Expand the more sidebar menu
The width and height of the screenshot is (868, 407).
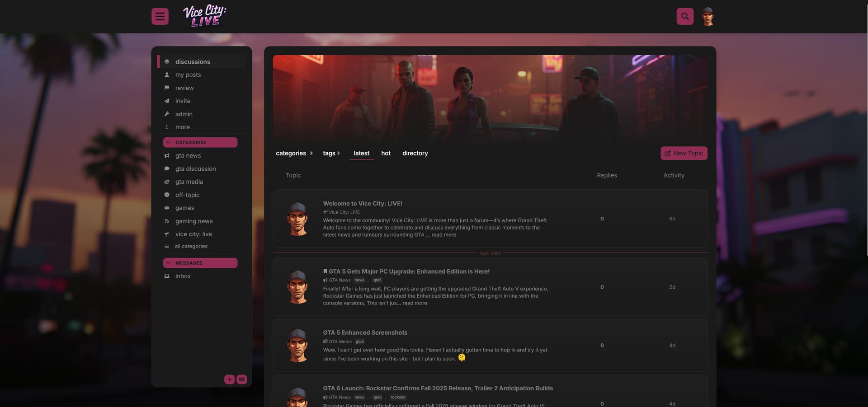coord(182,127)
